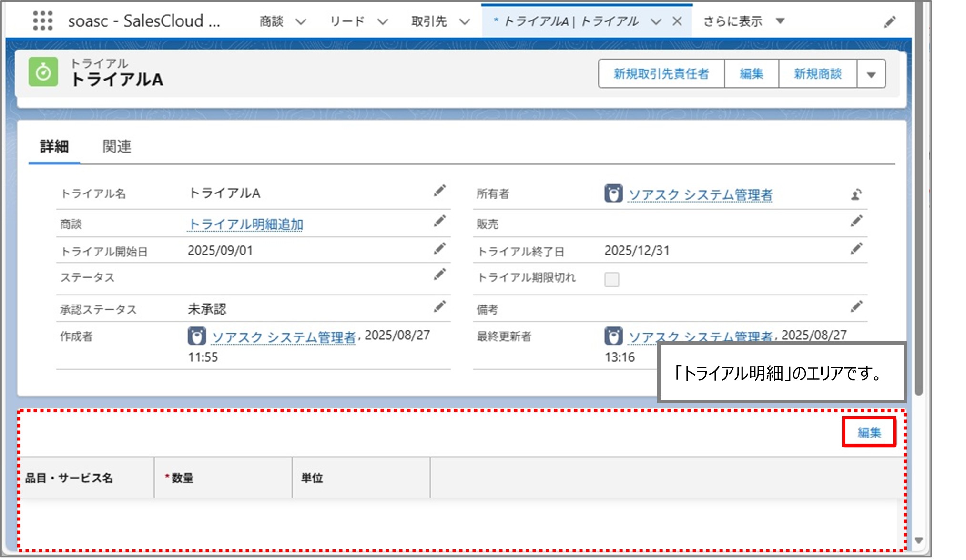
Task: Edit 販売 field with pencil icon
Action: pyautogui.click(x=856, y=220)
